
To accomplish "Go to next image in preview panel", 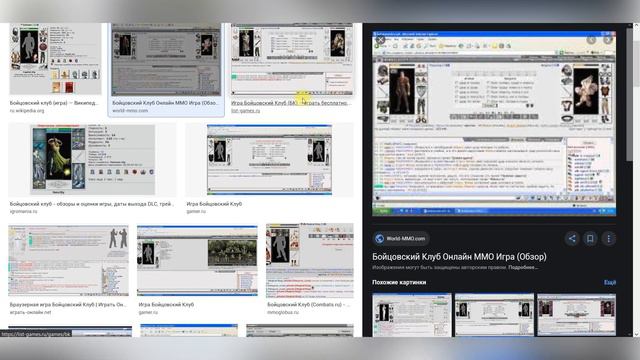I will tap(608, 40).
